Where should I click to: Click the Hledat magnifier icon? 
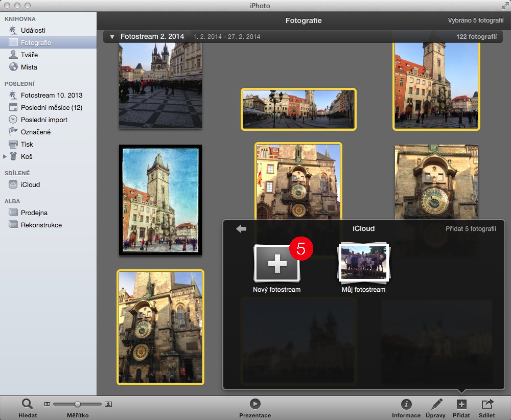[x=27, y=404]
